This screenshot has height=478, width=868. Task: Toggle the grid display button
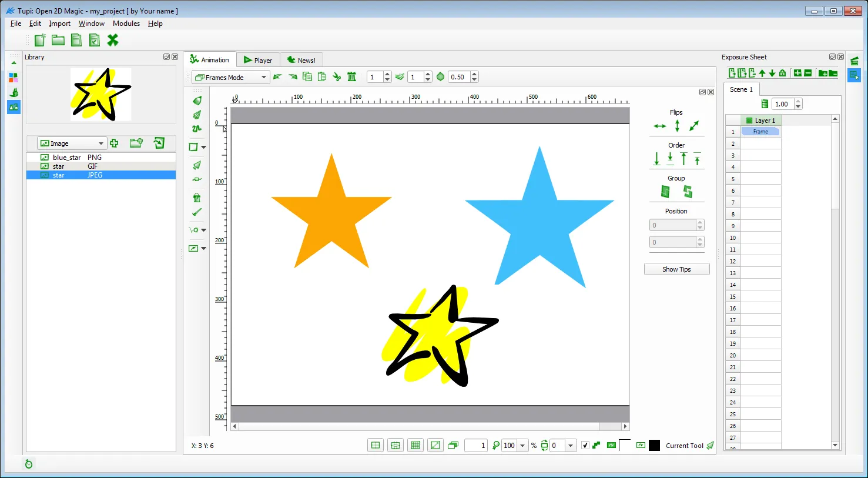[415, 446]
